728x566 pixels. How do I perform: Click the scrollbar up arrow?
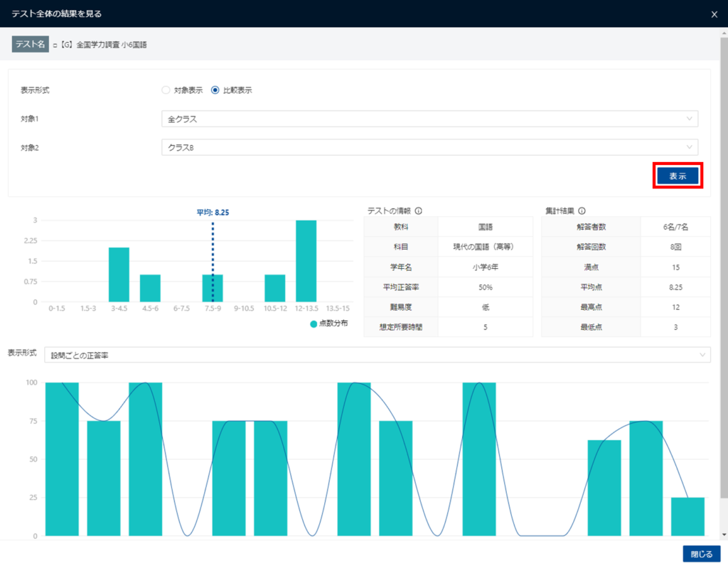(x=724, y=33)
